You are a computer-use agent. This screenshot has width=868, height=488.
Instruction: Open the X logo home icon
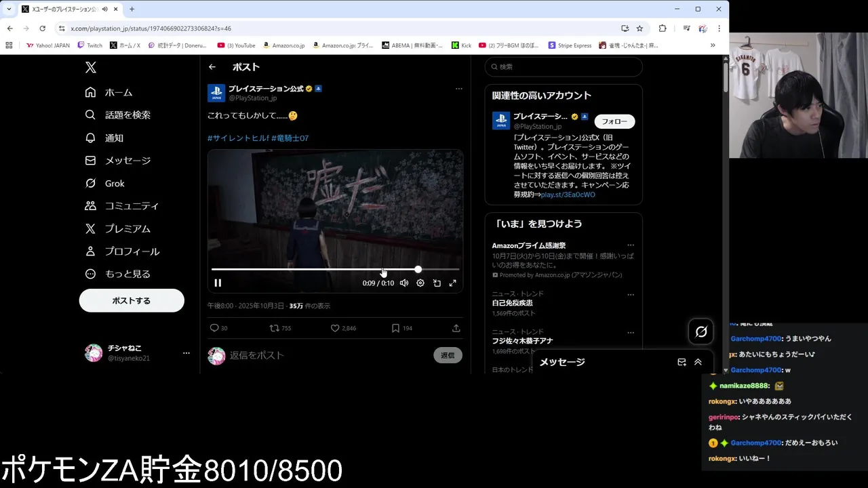tap(91, 67)
